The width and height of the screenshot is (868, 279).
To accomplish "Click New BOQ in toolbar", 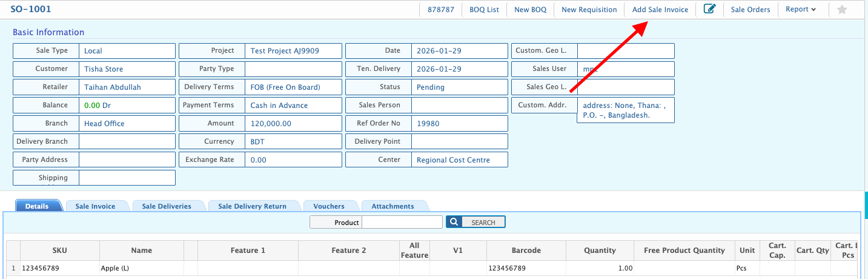I will click(530, 10).
